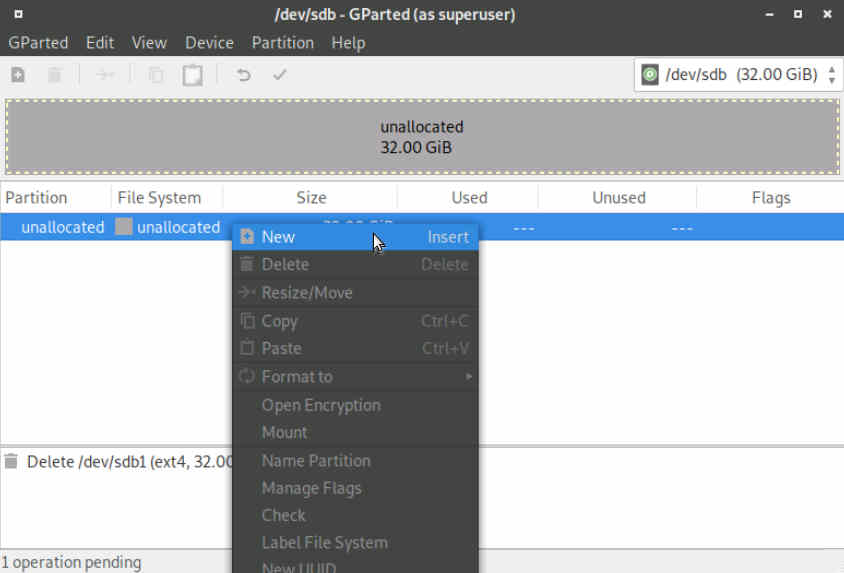The width and height of the screenshot is (844, 573).
Task: Click the Delete partition toolbar icon
Action: pyautogui.click(x=54, y=75)
